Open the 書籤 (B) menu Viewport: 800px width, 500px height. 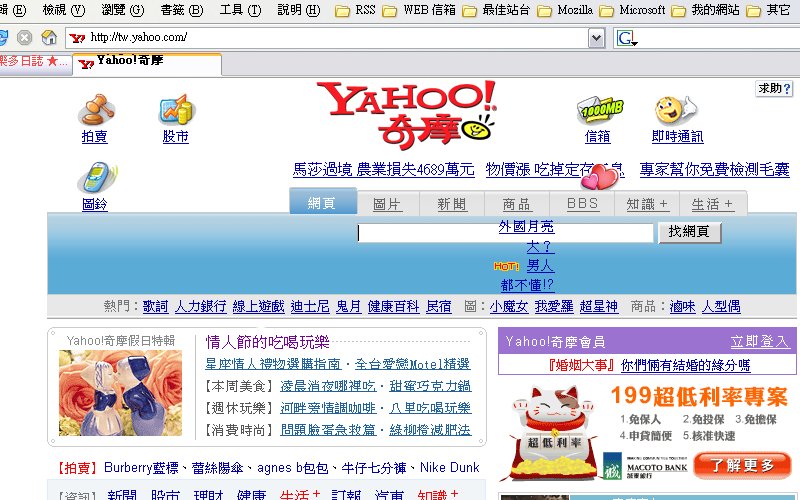click(x=182, y=10)
